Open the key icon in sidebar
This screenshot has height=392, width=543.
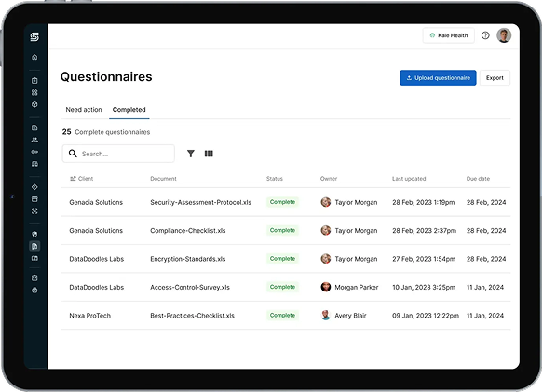pyautogui.click(x=34, y=152)
